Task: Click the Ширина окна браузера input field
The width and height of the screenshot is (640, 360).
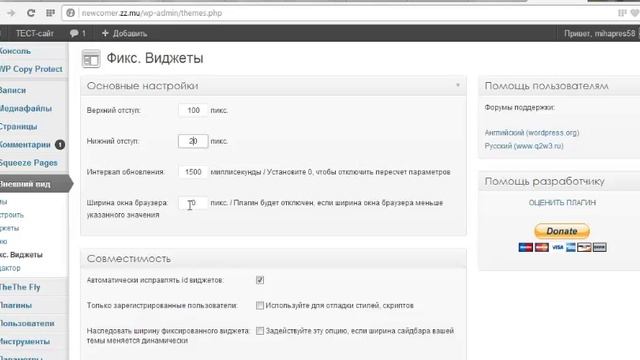Action: click(x=193, y=203)
